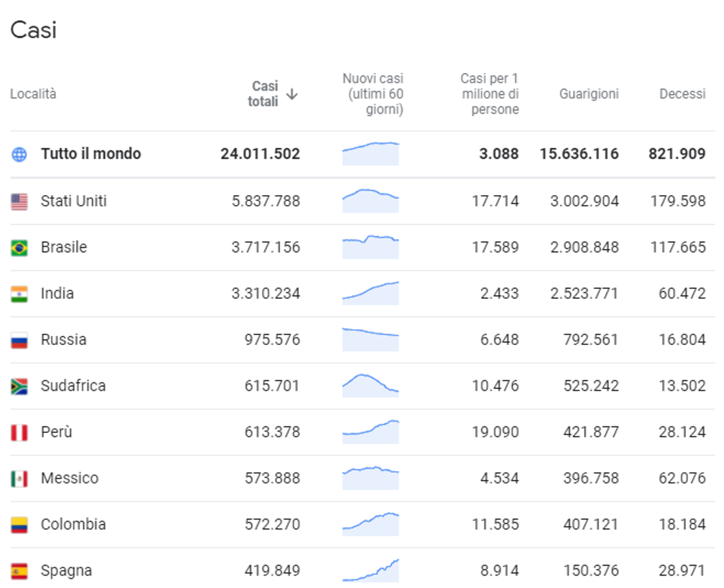Open the Stati Uniti row
Viewport: 724px width, 588px height.
pos(363,202)
